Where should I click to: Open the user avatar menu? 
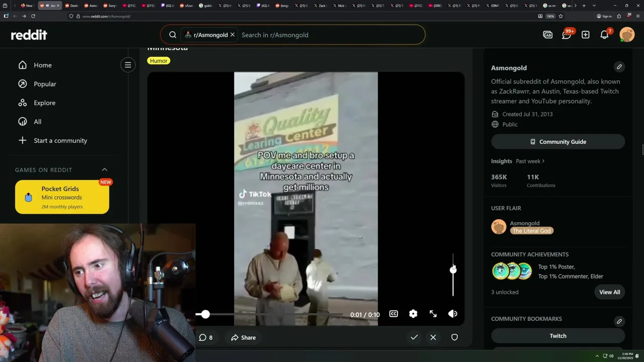(x=627, y=35)
